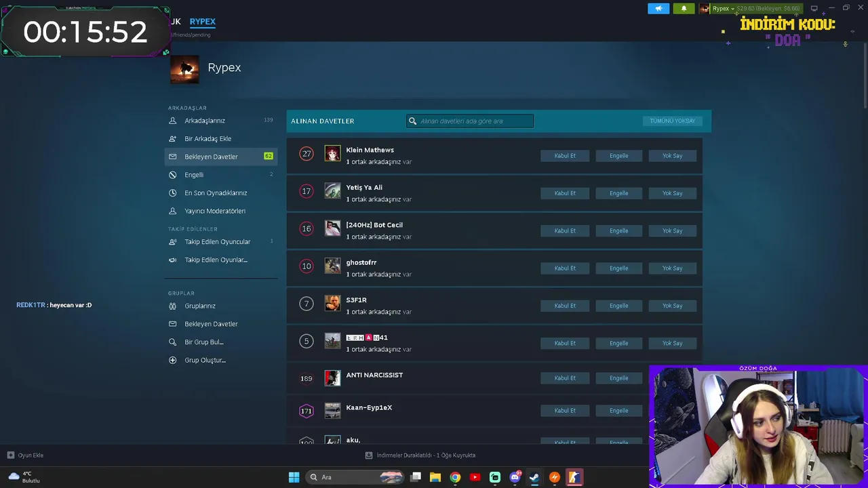Click the envelope icon under Gruplar section
Image resolution: width=868 pixels, height=488 pixels.
(172, 324)
